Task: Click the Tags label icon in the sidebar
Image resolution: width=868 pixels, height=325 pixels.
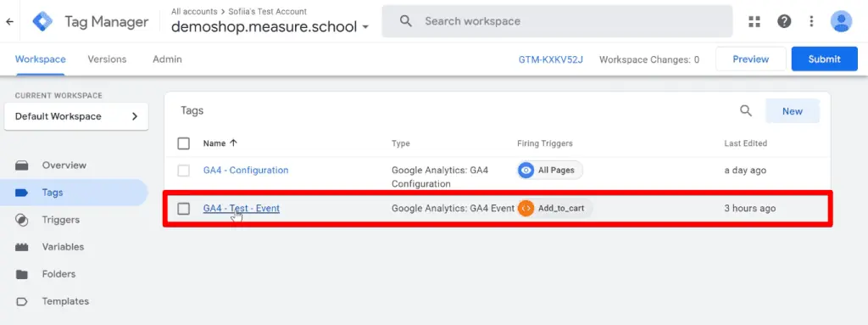Action: [x=21, y=193]
